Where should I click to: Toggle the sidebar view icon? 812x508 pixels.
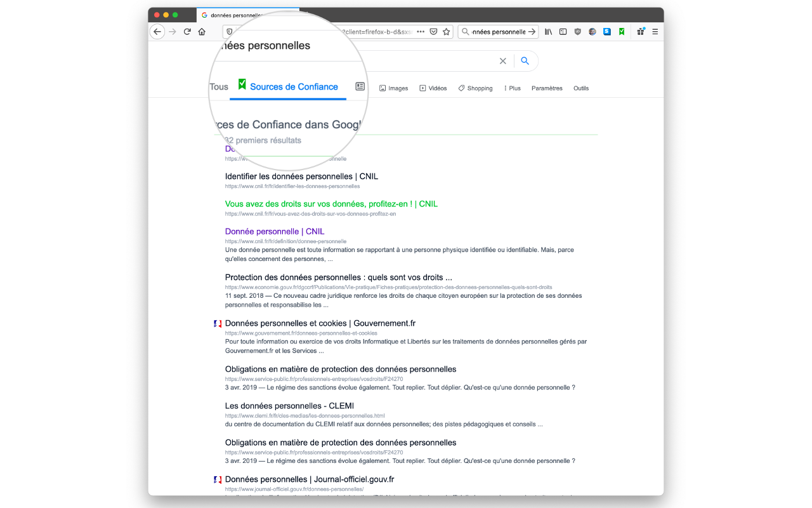(x=563, y=32)
